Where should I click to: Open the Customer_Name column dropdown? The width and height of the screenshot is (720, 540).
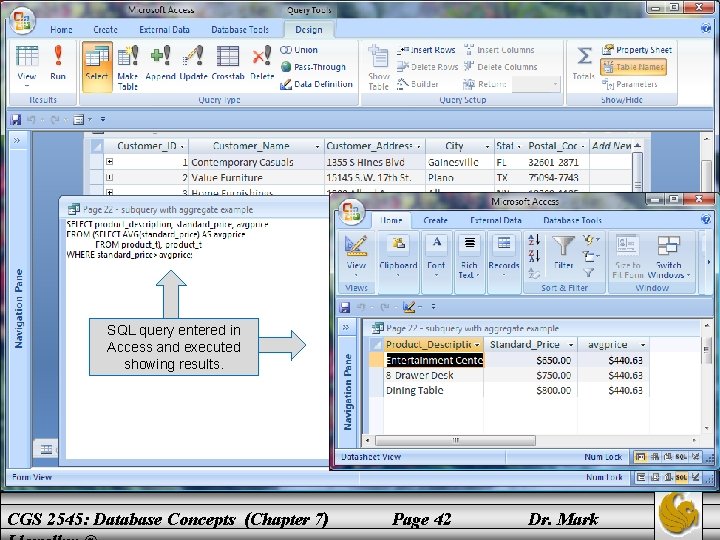point(317,146)
